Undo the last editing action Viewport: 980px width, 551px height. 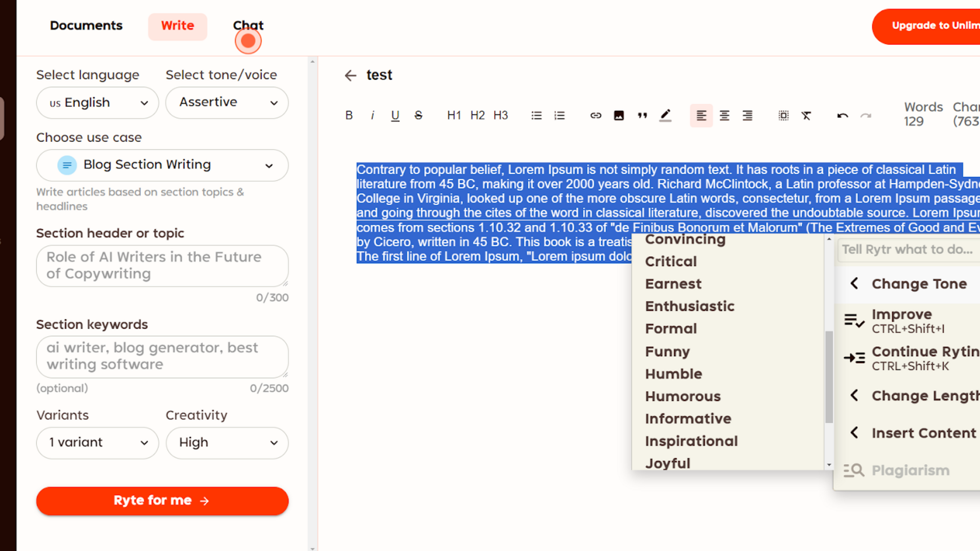[x=842, y=115]
